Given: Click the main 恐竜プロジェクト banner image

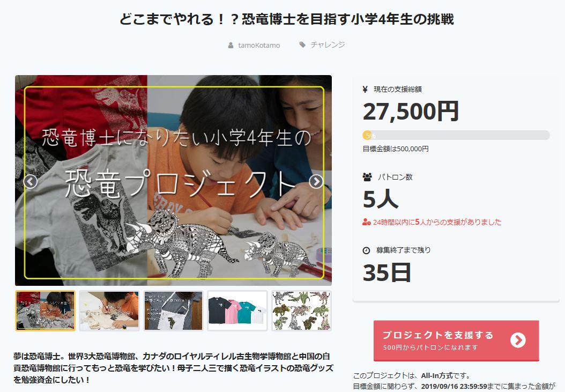Looking at the screenshot, I should coord(173,180).
